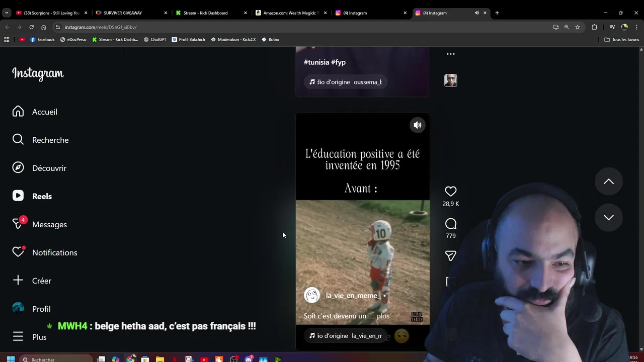
Task: Open original audio la_vie_en_m chip
Action: coord(346,336)
